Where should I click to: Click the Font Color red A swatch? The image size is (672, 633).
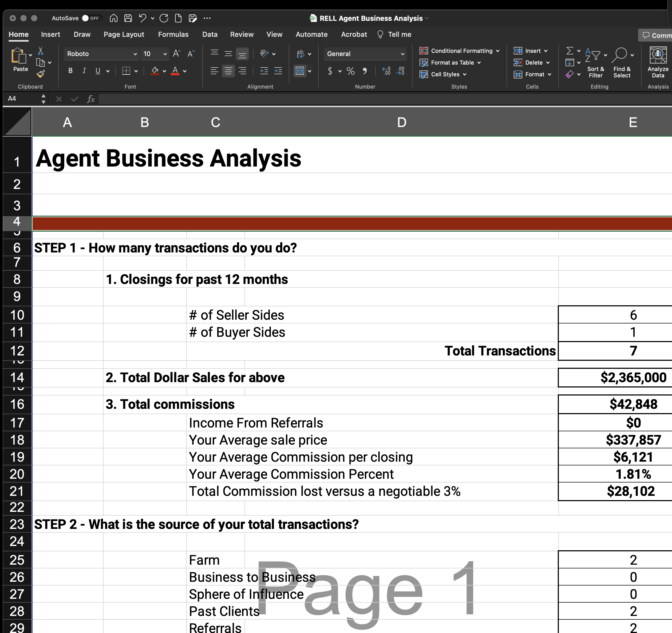click(x=175, y=71)
